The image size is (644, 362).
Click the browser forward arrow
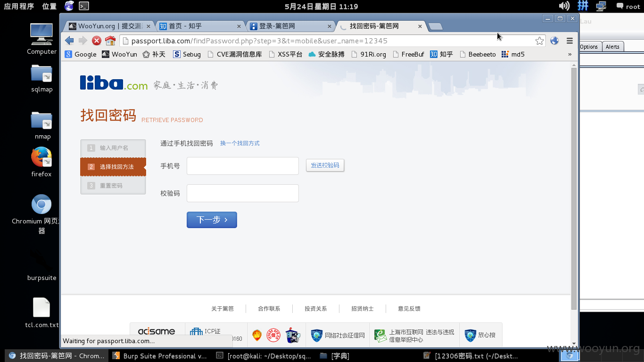click(83, 41)
